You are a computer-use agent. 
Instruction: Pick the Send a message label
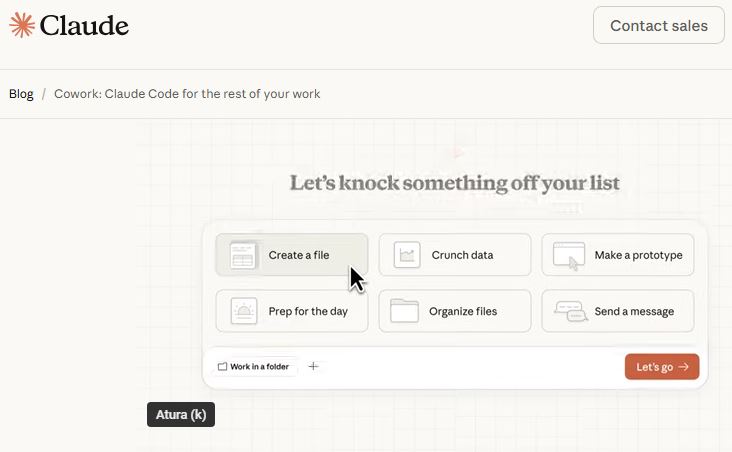(634, 311)
